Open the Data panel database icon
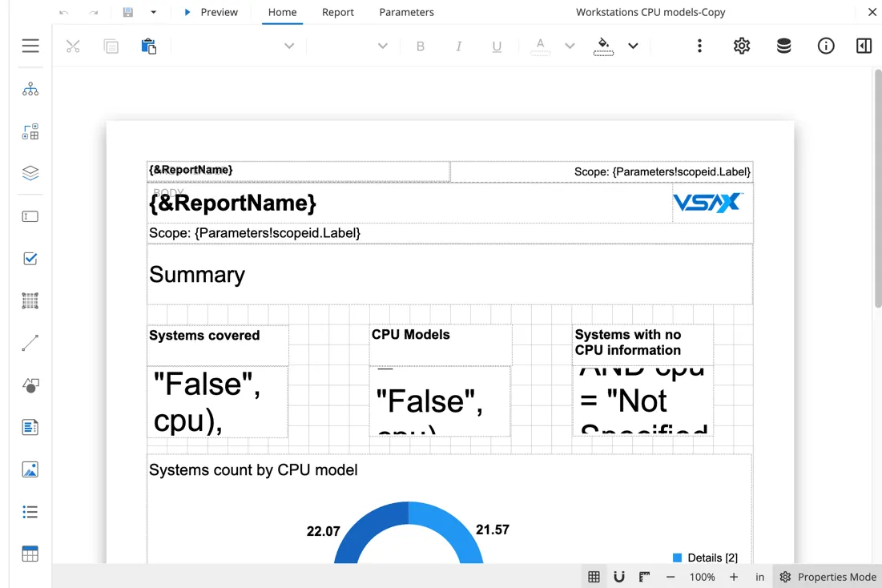The height and width of the screenshot is (588, 882). click(x=783, y=46)
